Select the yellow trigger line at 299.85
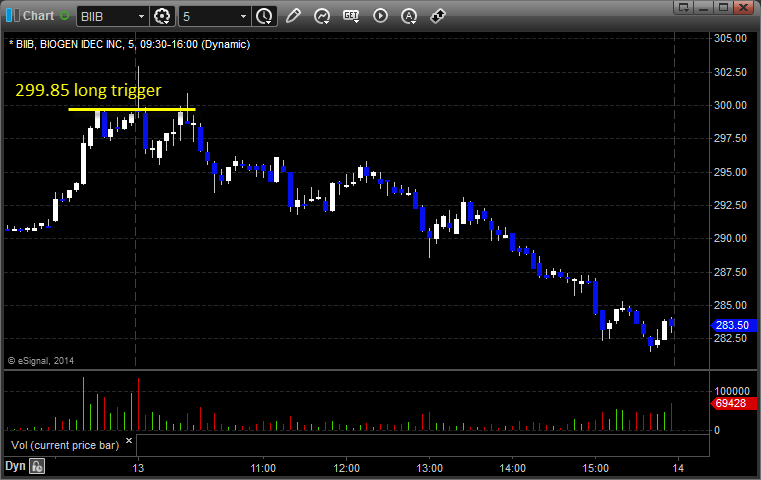Viewport: 761px width, 480px height. point(132,109)
